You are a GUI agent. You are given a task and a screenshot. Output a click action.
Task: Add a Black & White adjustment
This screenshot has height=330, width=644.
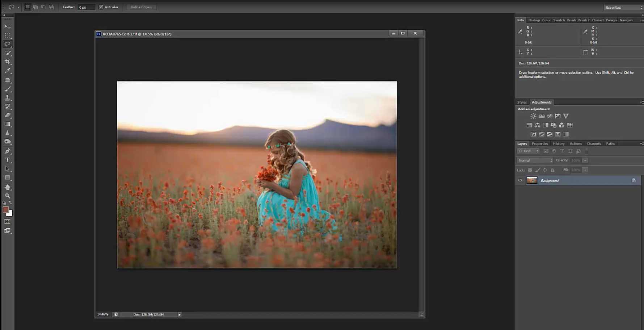pos(546,125)
